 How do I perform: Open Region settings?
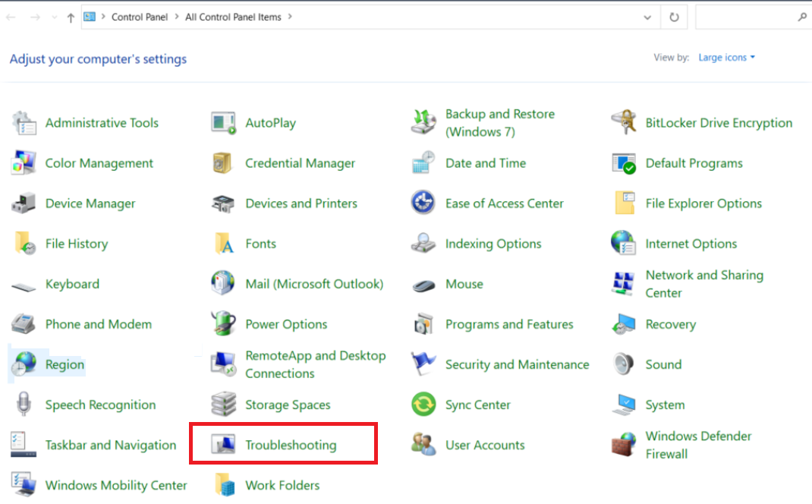[62, 364]
